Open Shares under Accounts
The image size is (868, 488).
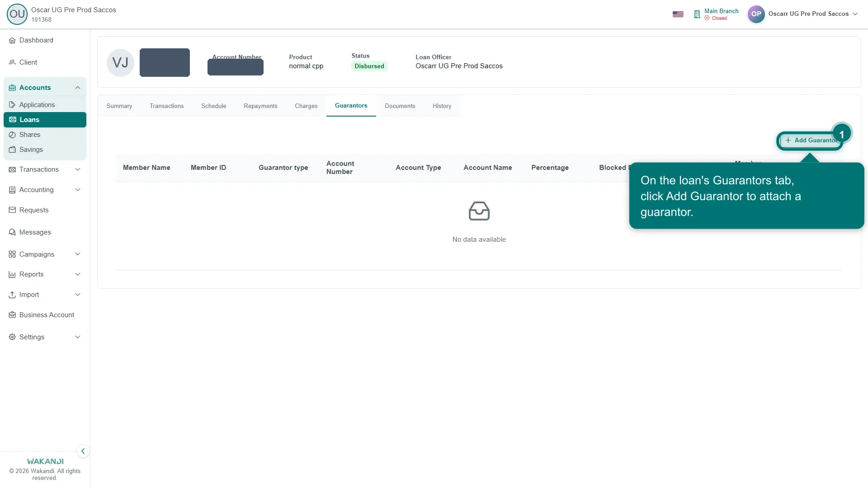pyautogui.click(x=30, y=135)
